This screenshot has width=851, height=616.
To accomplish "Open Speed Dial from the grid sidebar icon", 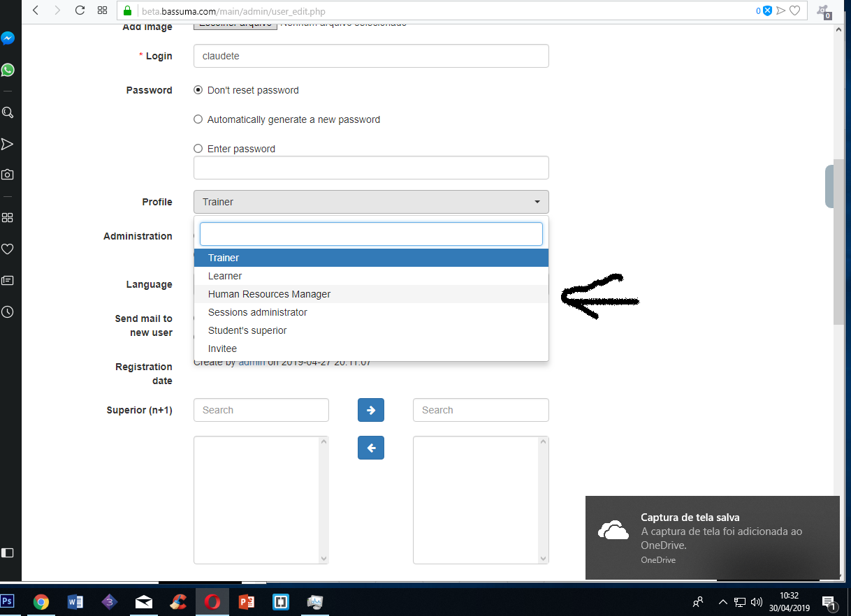I will pos(8,217).
